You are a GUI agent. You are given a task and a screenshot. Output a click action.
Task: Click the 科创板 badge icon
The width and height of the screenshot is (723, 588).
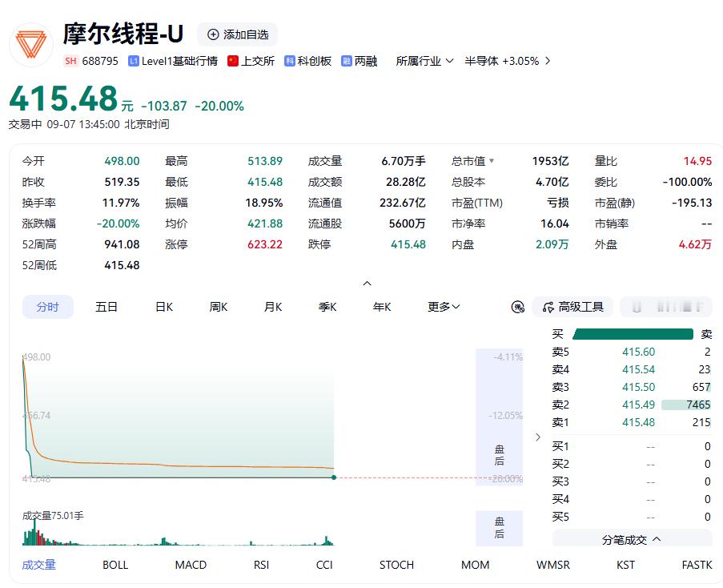pos(290,61)
